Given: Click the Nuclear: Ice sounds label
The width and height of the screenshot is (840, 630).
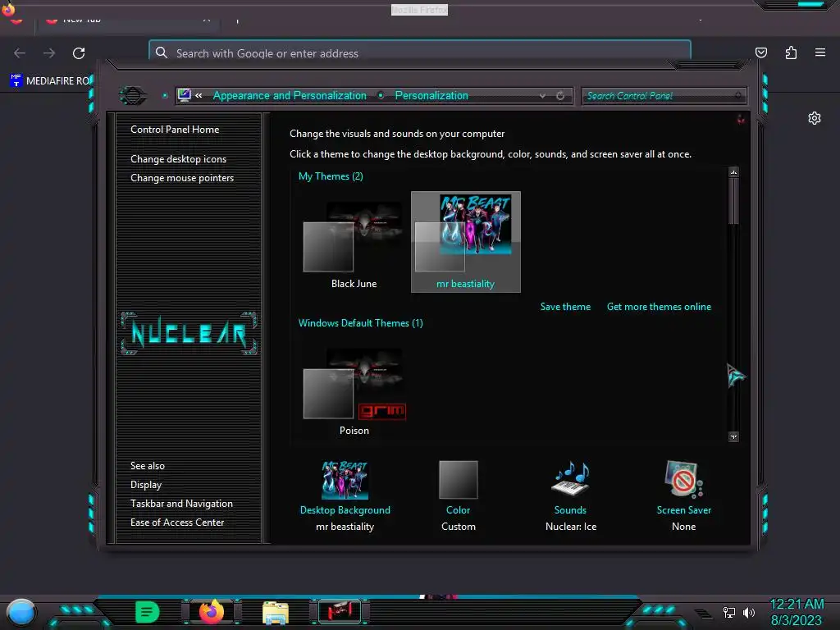Looking at the screenshot, I should (571, 527).
